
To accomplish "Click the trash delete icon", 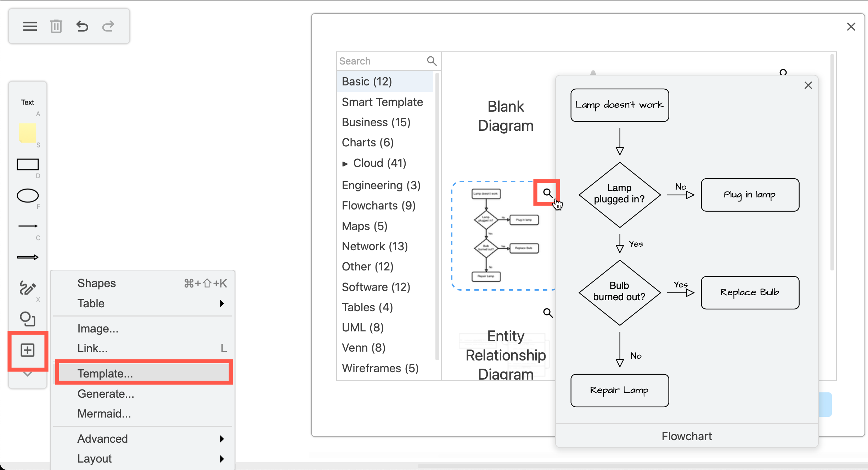I will tap(56, 26).
